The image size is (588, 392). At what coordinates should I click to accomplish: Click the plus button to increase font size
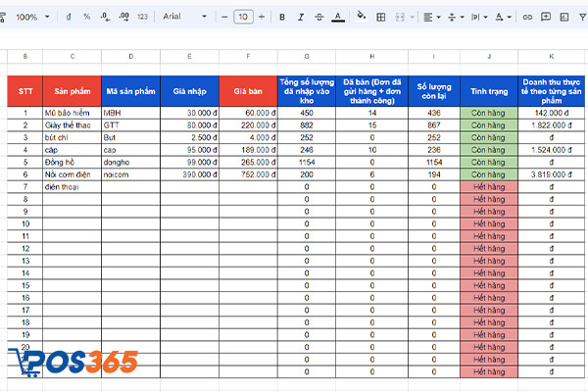click(262, 17)
